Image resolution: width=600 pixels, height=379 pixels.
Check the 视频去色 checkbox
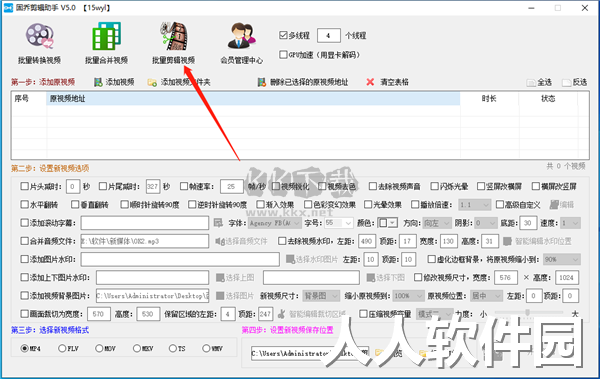tap(322, 186)
